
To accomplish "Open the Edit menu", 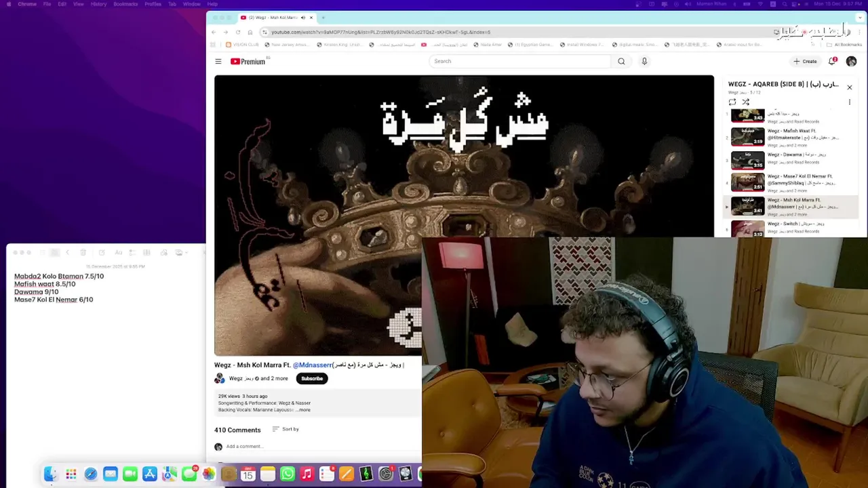I will click(62, 4).
